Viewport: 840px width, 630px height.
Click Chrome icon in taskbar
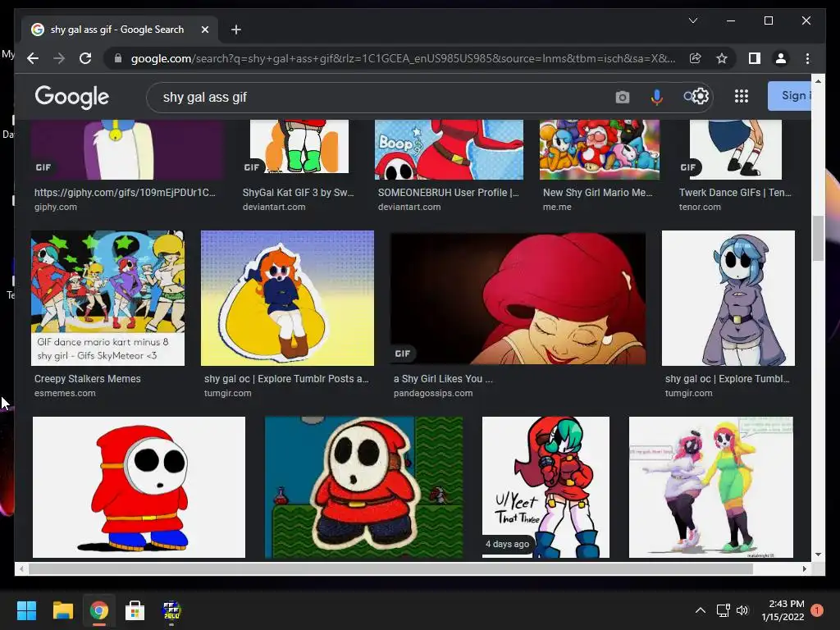pos(99,610)
